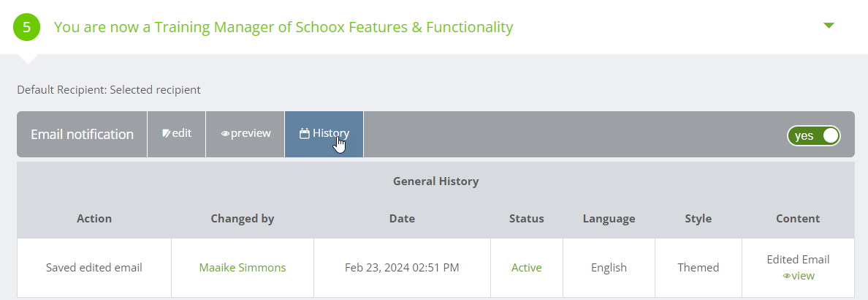868x300 pixels.
Task: Click the Date column header
Action: click(402, 219)
